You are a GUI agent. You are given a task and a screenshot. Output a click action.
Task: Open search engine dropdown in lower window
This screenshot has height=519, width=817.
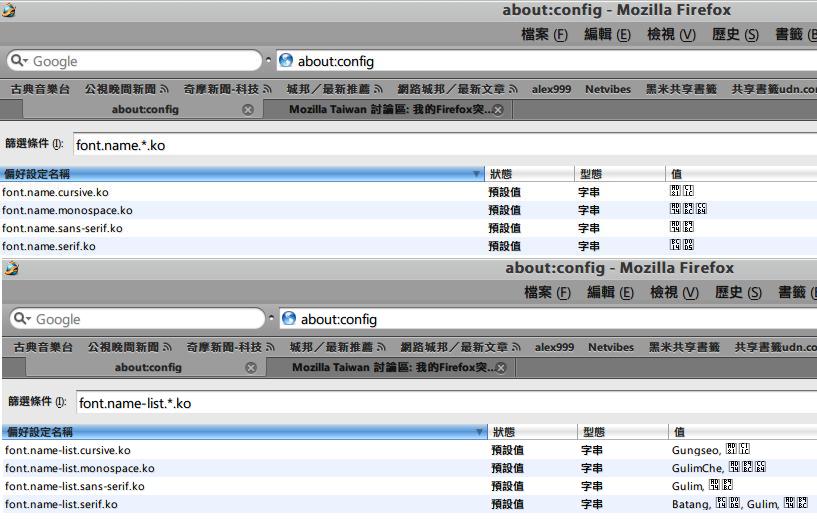pyautogui.click(x=22, y=318)
